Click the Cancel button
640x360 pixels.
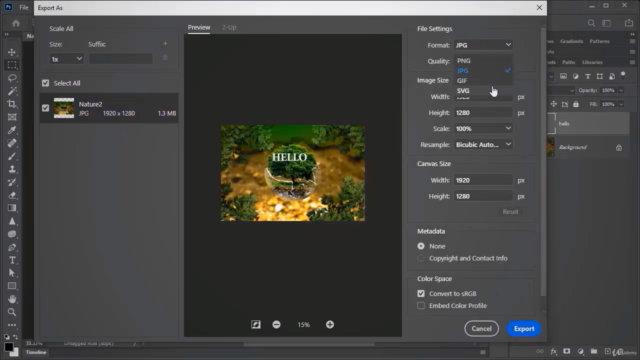click(x=482, y=329)
